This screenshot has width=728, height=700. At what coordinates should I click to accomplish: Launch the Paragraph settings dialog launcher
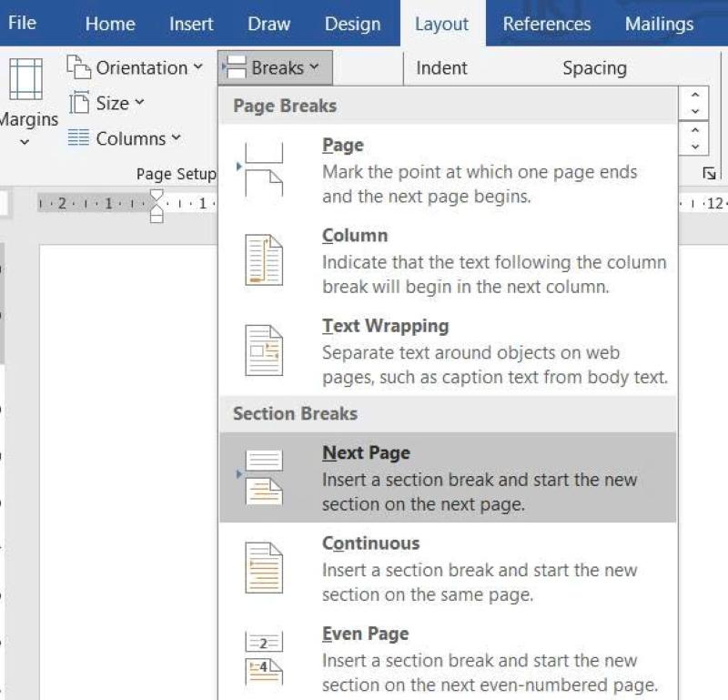pos(709,174)
